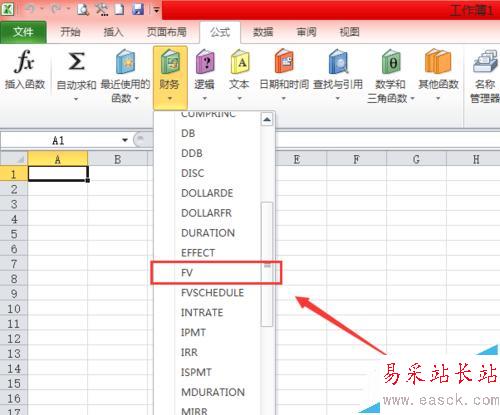The height and width of the screenshot is (415, 500).
Task: Click the Redo arrow in quick access toolbar
Action: click(56, 9)
